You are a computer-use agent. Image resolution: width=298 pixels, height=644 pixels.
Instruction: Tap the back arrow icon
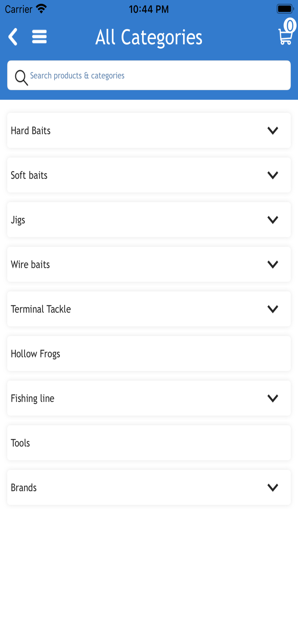(x=13, y=37)
